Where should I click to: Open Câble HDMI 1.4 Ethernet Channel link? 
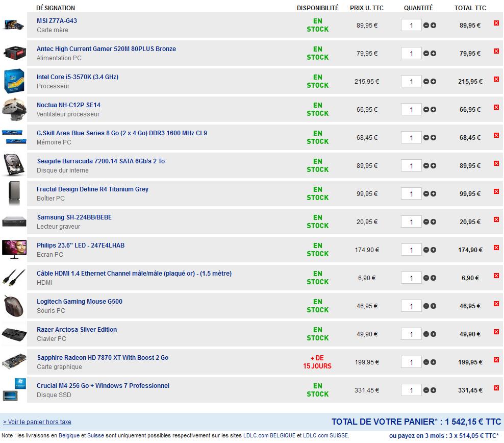pos(134,274)
